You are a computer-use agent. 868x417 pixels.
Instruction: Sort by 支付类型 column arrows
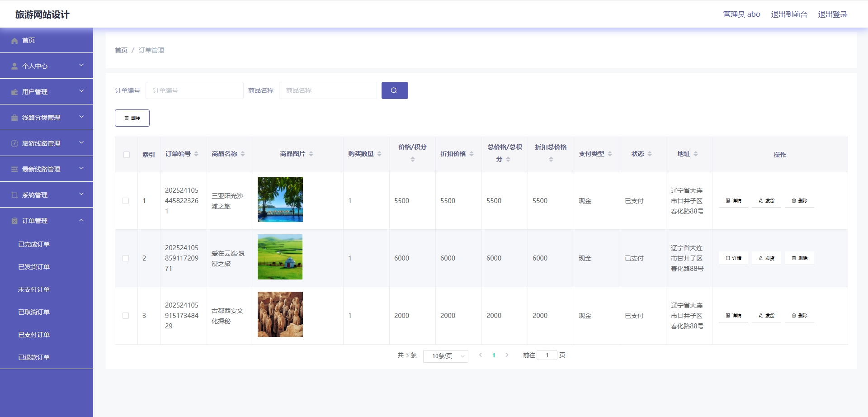pyautogui.click(x=610, y=154)
